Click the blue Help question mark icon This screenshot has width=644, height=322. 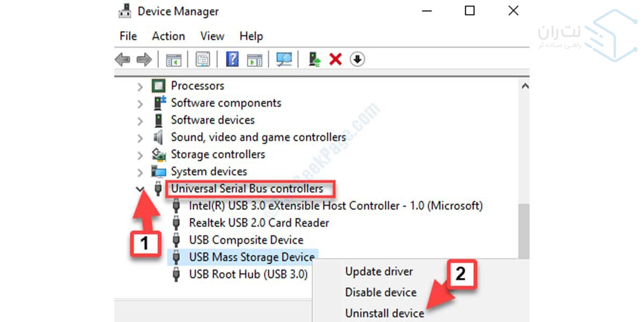point(232,60)
